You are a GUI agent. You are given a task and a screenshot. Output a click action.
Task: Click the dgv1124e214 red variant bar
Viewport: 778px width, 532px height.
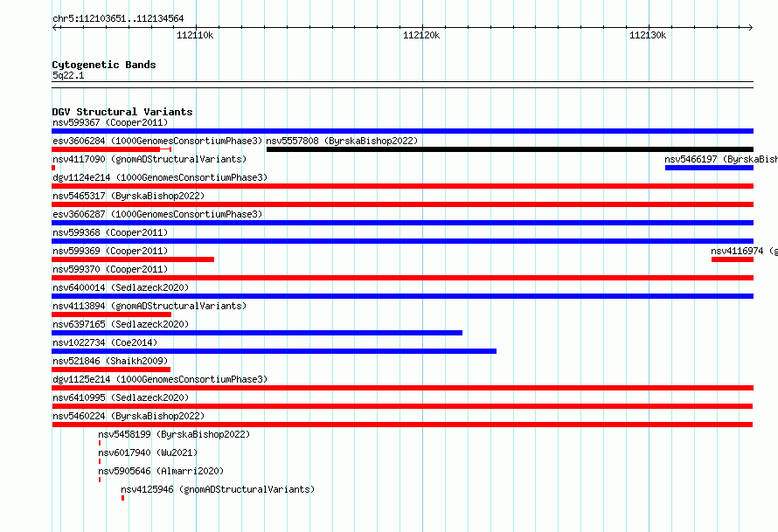pos(402,186)
